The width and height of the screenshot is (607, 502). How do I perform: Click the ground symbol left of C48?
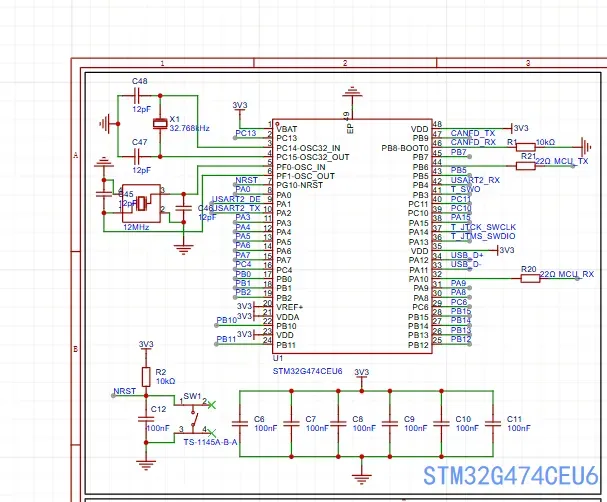pyautogui.click(x=105, y=124)
